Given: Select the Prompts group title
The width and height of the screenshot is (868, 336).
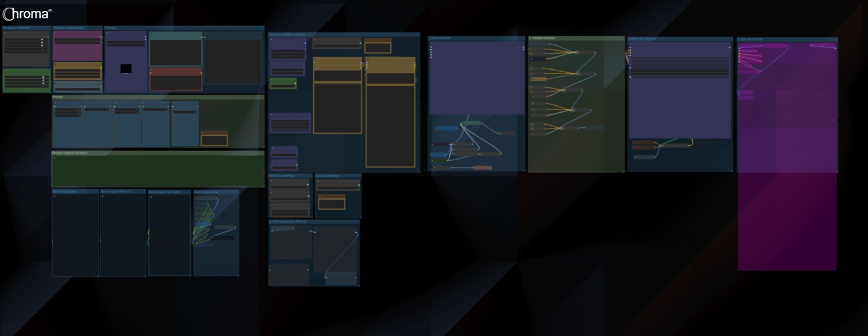Looking at the screenshot, I should pos(111,28).
